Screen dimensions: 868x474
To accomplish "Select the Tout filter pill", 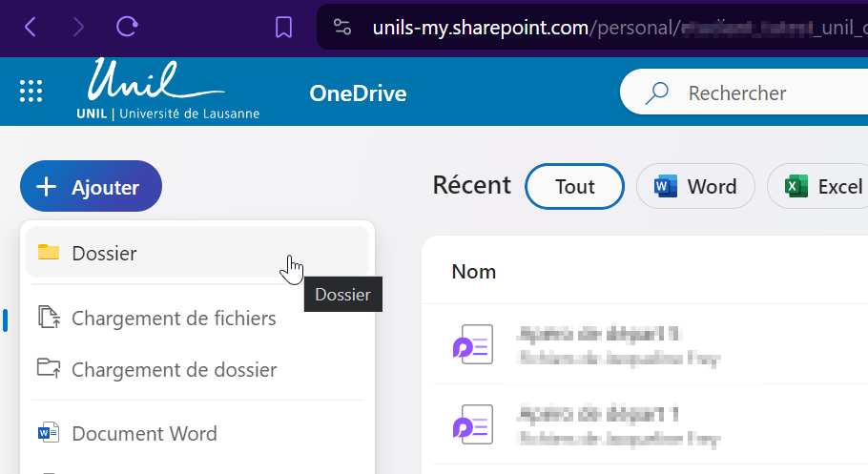I will click(574, 187).
